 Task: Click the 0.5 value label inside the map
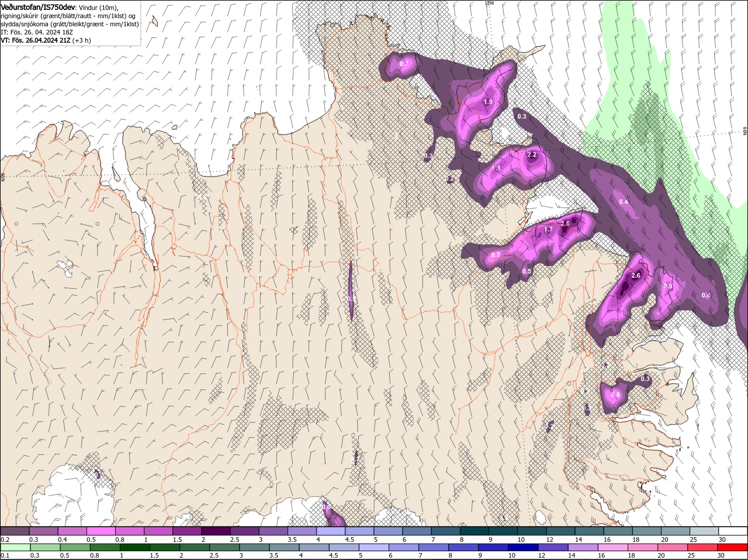pyautogui.click(x=527, y=271)
